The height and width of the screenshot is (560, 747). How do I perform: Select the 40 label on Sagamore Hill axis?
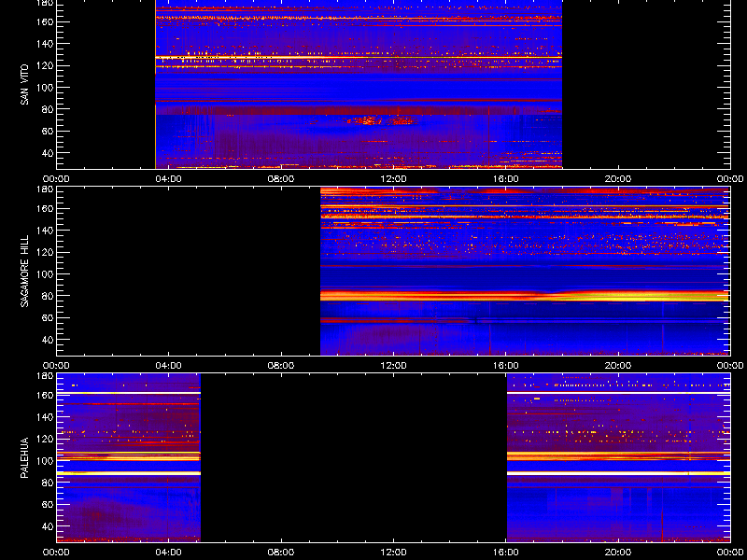point(48,340)
